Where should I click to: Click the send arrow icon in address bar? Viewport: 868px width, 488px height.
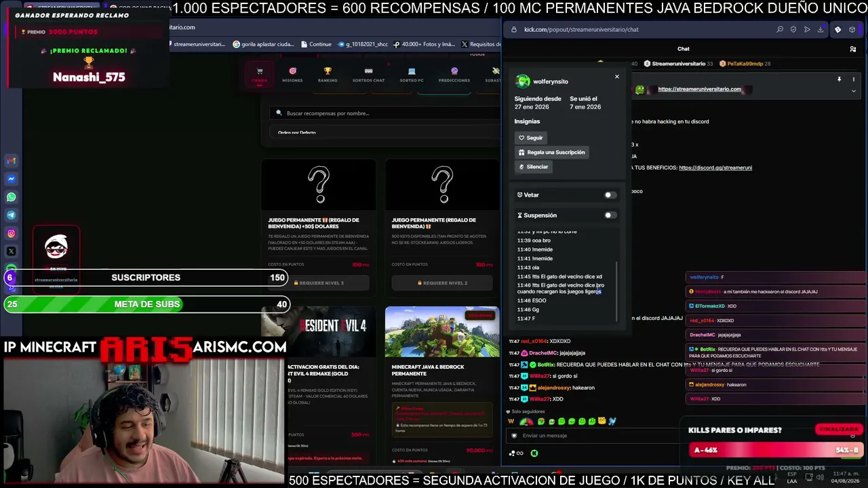pyautogui.click(x=807, y=29)
